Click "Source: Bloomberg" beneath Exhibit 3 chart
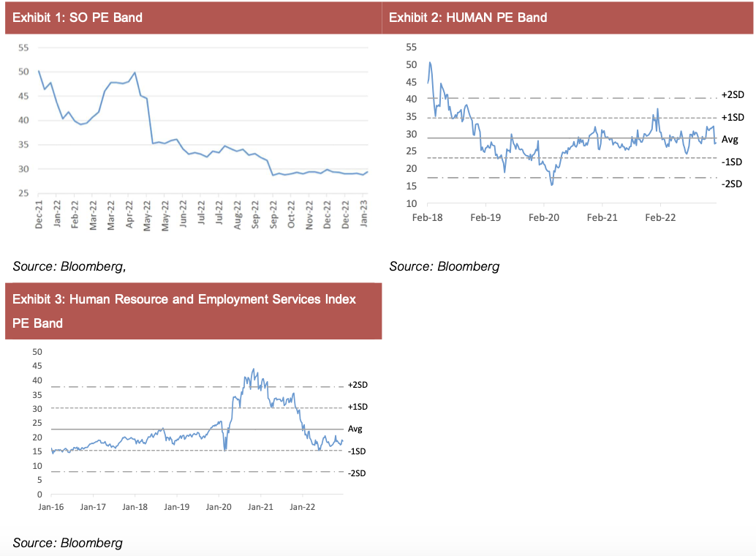The image size is (756, 556). 67,543
